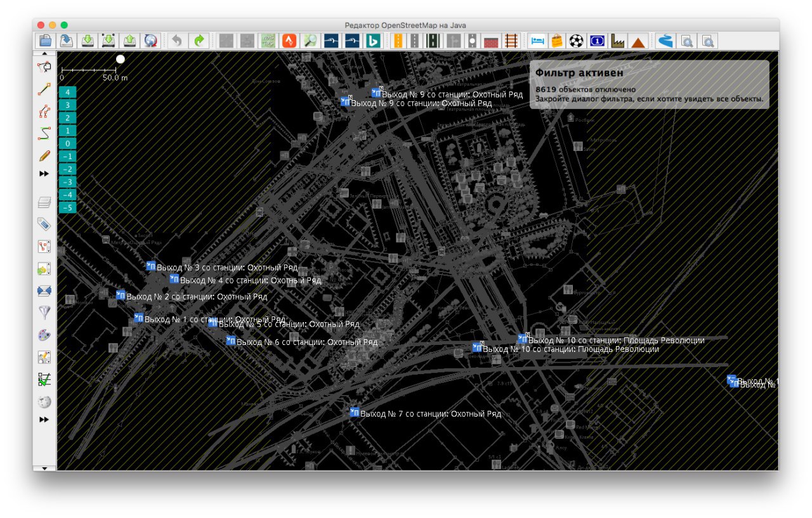Click the left toolbar's downward scroll arrow
This screenshot has width=812, height=518.
[x=44, y=468]
